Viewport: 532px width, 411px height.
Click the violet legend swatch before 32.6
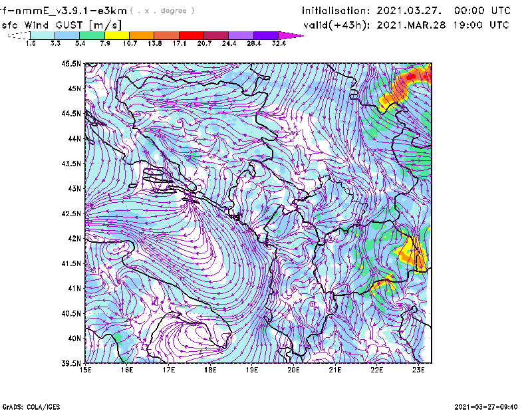coord(266,35)
